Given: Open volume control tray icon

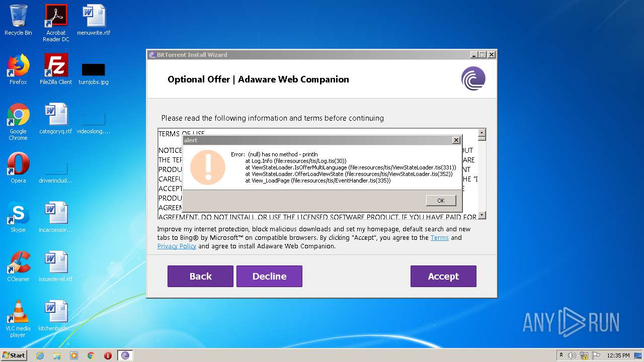Looking at the screenshot, I should (572, 355).
